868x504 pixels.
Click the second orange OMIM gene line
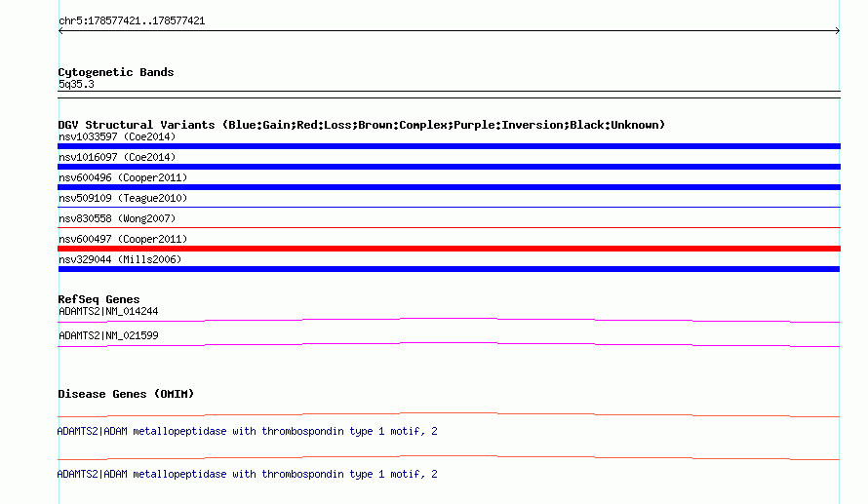click(449, 457)
